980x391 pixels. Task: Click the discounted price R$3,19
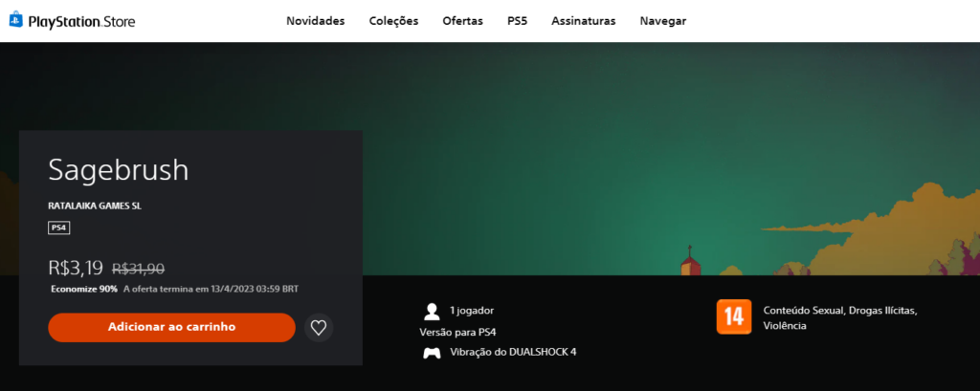[76, 269]
